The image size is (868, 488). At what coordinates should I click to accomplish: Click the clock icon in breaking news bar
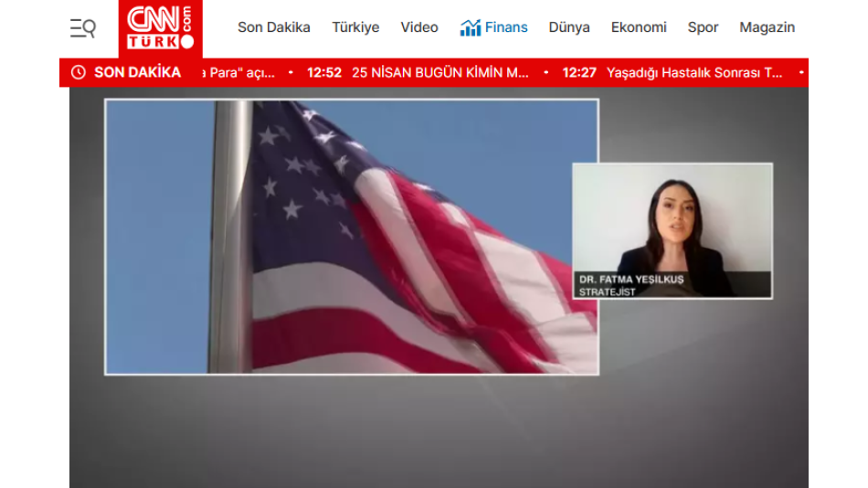(x=79, y=72)
